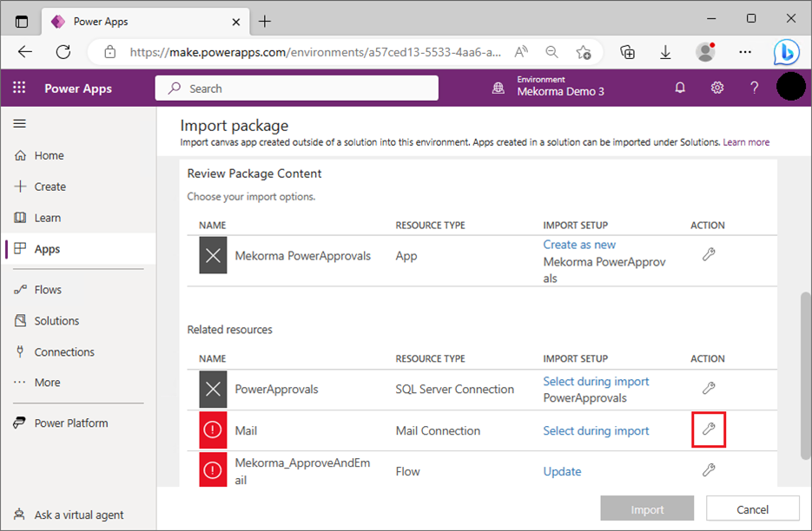Click the help question mark icon

pyautogui.click(x=755, y=88)
